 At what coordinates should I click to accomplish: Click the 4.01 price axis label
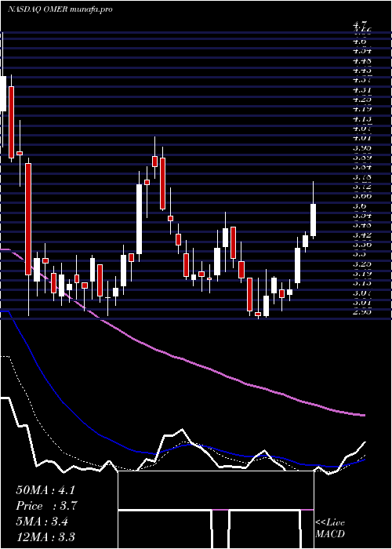(362, 138)
